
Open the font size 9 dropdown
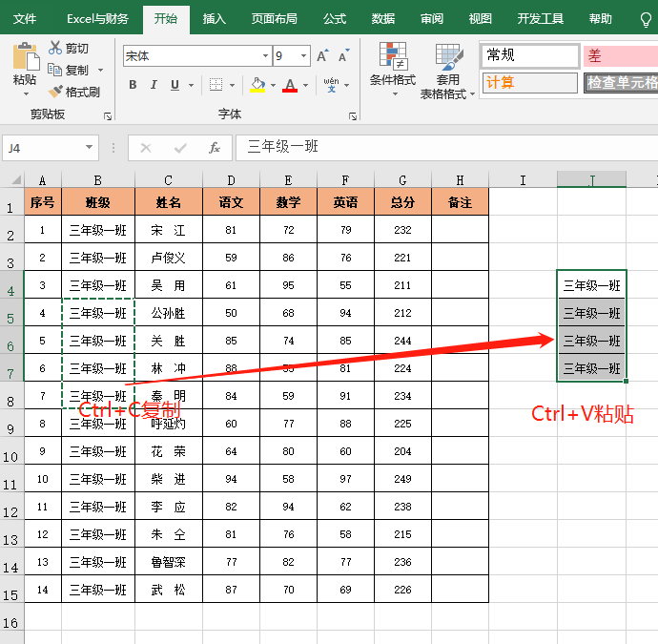303,56
